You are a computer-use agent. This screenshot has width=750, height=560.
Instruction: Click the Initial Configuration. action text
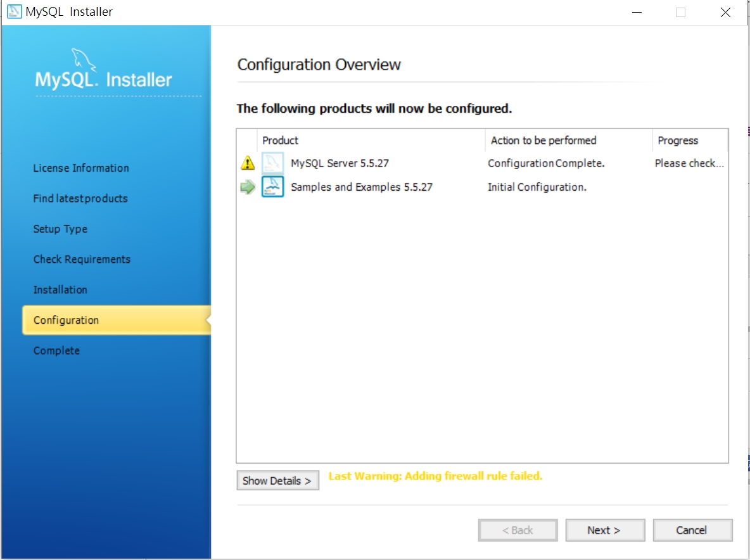537,187
